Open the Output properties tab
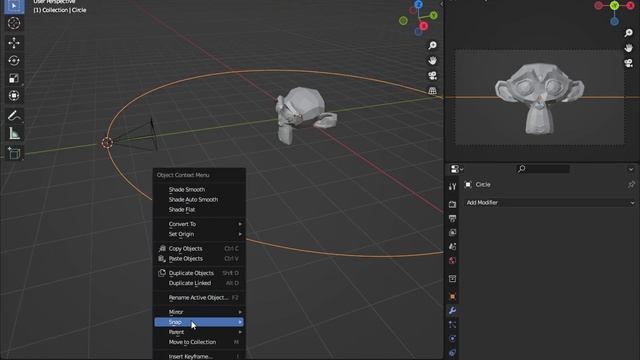The image size is (640, 360). coord(452,218)
